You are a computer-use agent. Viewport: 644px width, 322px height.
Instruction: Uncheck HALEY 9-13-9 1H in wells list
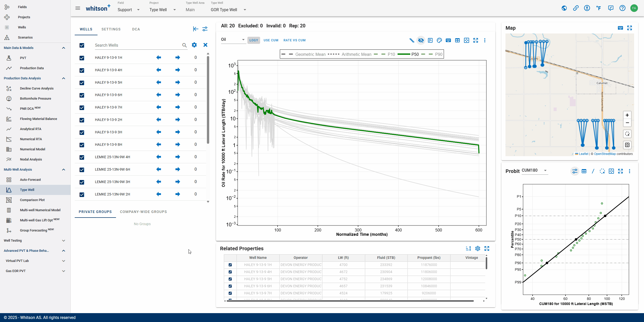coord(82,58)
